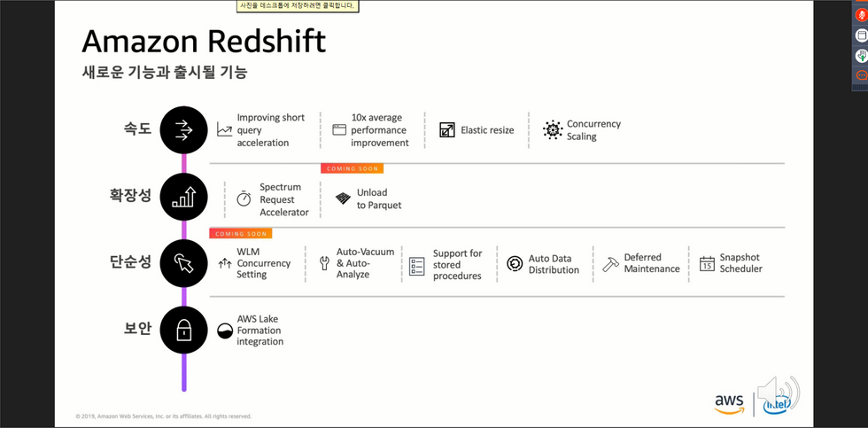Click the 2019 Amazon Web Services copyright line
Viewport: 868px width, 428px height.
tap(163, 416)
